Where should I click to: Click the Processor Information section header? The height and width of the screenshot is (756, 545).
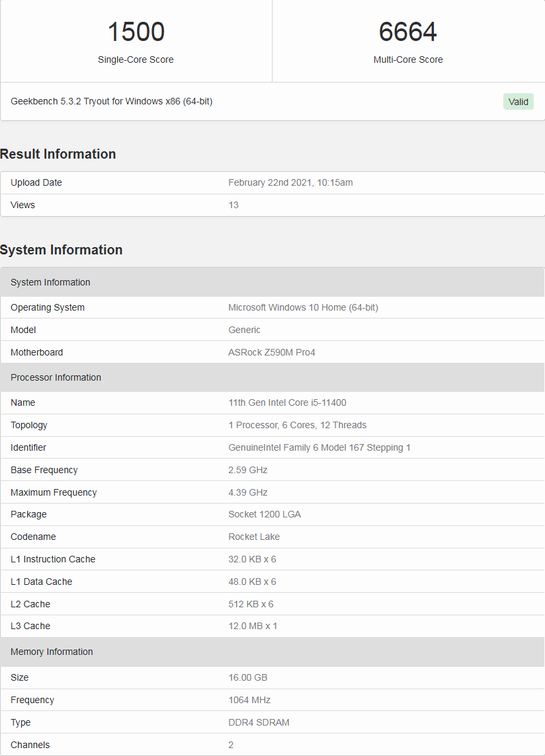56,377
